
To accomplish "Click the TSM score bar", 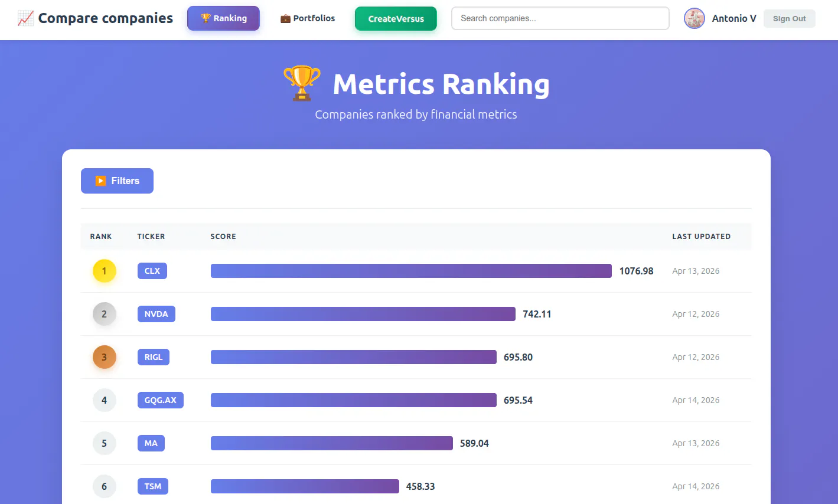I will pyautogui.click(x=305, y=486).
